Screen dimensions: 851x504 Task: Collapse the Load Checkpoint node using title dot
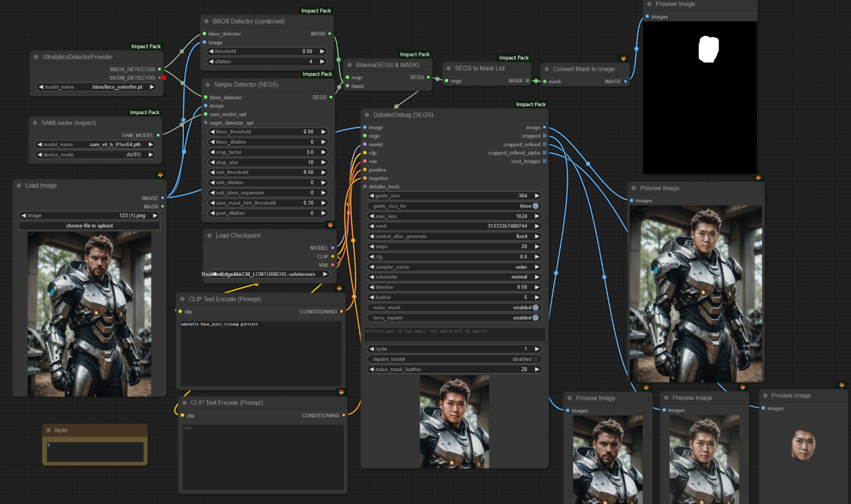click(x=209, y=236)
